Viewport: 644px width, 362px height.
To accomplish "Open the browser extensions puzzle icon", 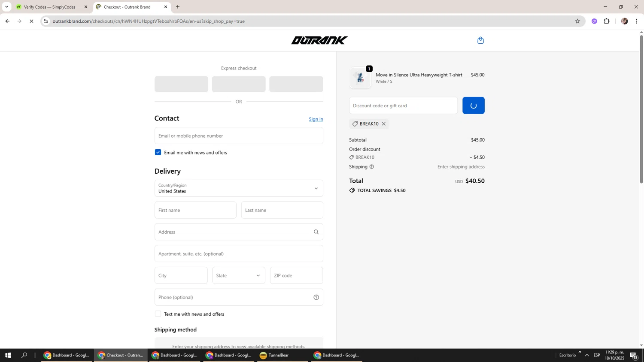I will coord(607,21).
